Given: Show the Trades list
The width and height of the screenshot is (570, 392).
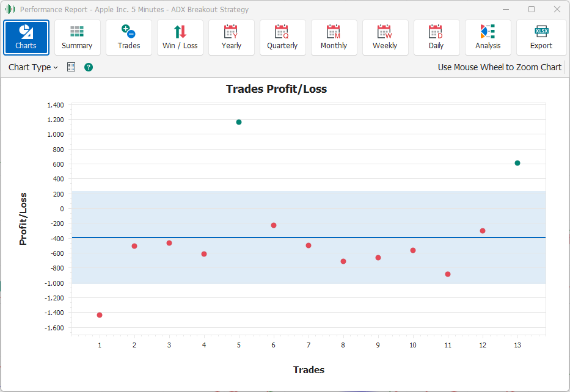Looking at the screenshot, I should (128, 37).
